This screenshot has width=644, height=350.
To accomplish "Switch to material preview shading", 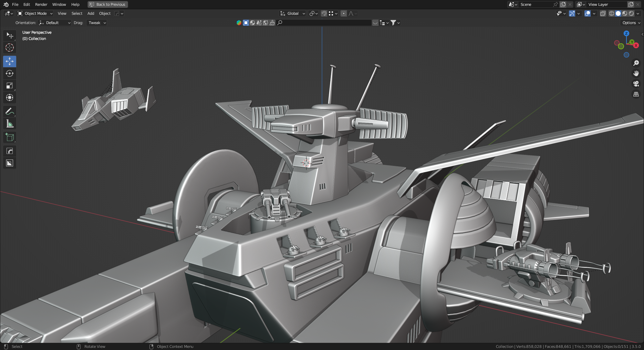I will (x=625, y=13).
